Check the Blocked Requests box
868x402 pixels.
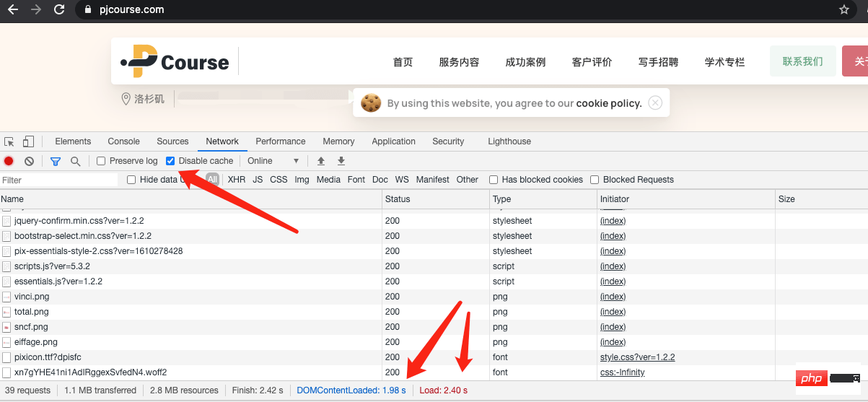click(x=595, y=180)
